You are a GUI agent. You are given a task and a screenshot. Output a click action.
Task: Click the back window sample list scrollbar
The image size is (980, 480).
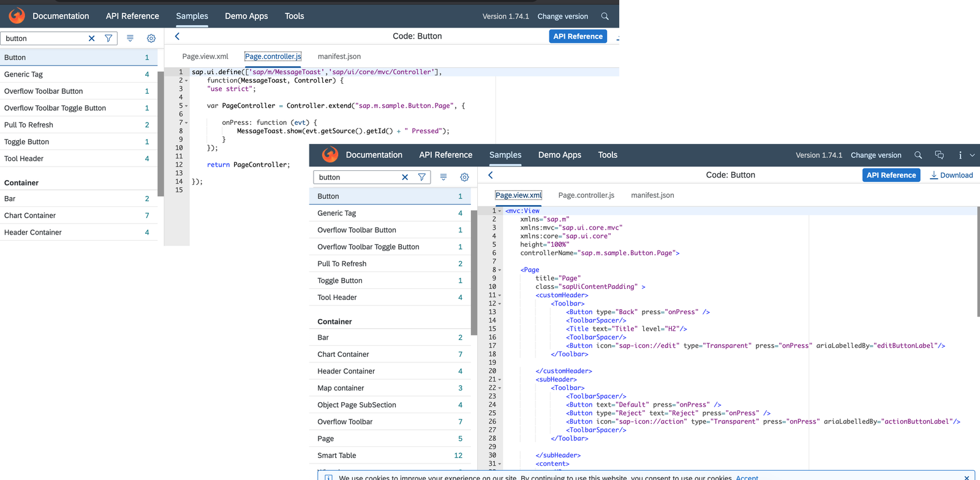160,133
